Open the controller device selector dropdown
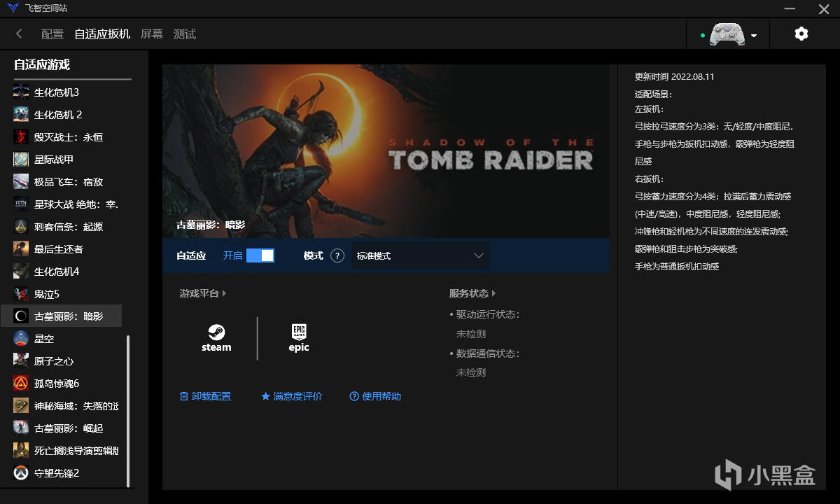Viewport: 840px width, 504px height. (729, 34)
